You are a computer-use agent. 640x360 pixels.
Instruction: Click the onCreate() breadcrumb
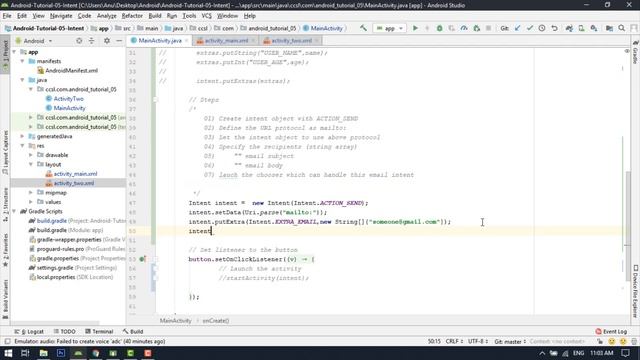pos(216,321)
